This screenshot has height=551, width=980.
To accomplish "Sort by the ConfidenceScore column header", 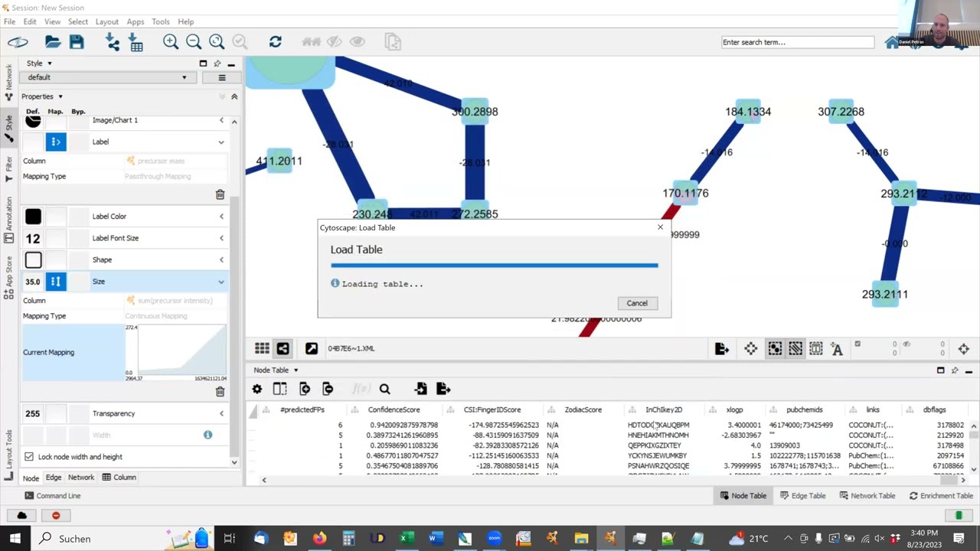I will (x=394, y=410).
